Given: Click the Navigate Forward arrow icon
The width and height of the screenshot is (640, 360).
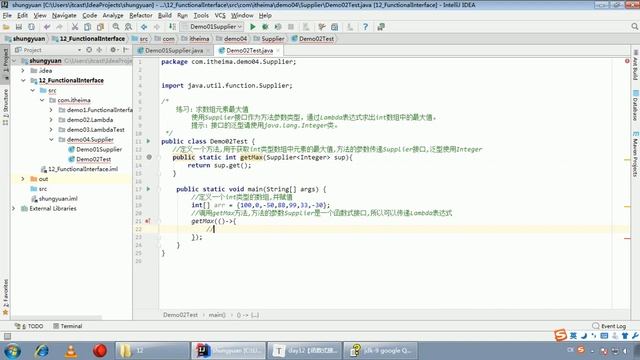Looking at the screenshot, I should [x=157, y=27].
